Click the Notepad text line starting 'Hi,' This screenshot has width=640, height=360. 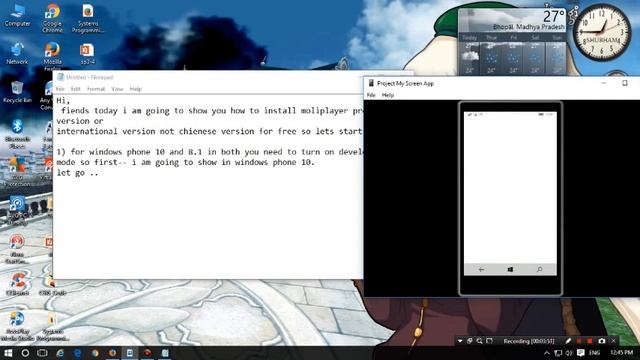[63, 100]
